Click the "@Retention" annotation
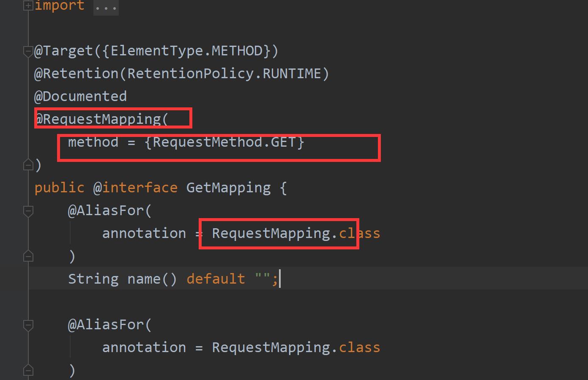Viewport: 588px width, 380px height. (76, 74)
